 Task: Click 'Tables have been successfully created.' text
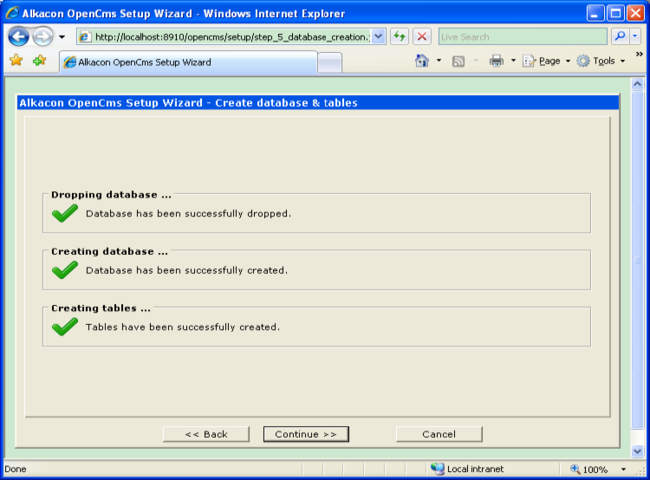pyautogui.click(x=182, y=327)
